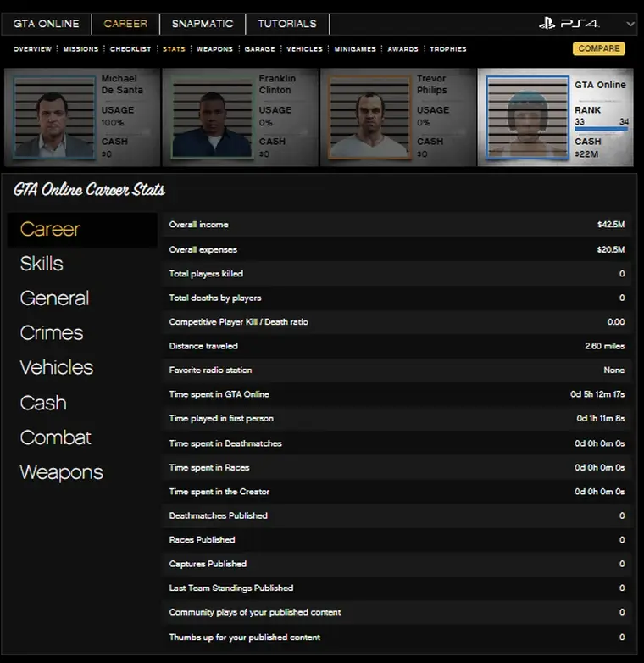Select the Cash stats category

coord(43,403)
